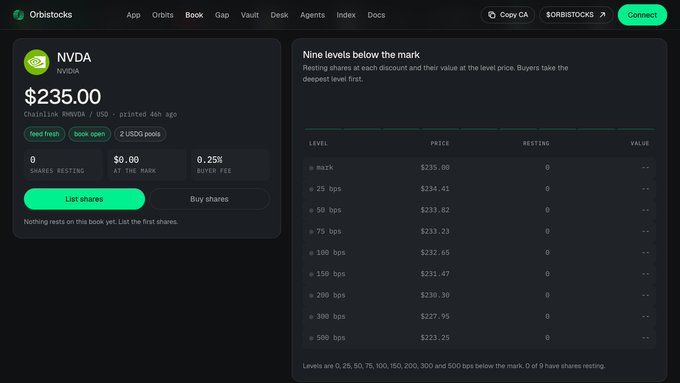This screenshot has width=680, height=383.
Task: Click the 'Nothing rests on this book yet' note
Action: 101,222
